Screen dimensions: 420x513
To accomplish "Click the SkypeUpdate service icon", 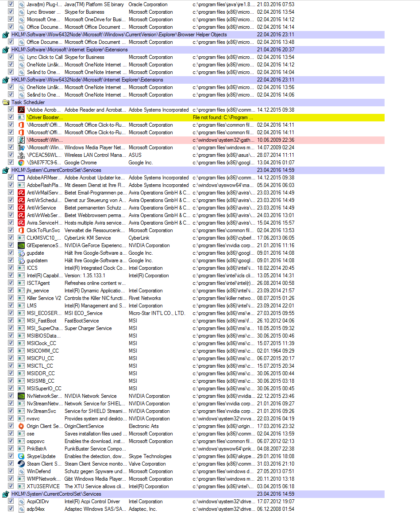I will [x=21, y=456].
